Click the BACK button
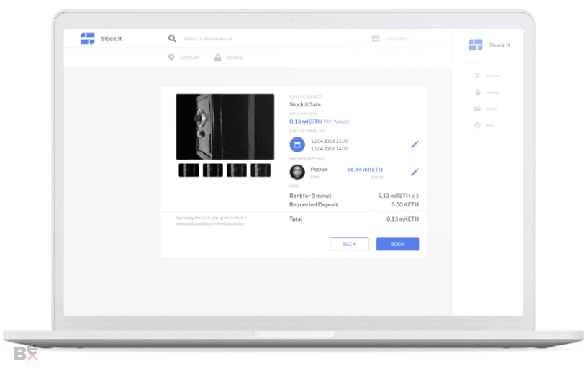588x374 pixels. (349, 244)
